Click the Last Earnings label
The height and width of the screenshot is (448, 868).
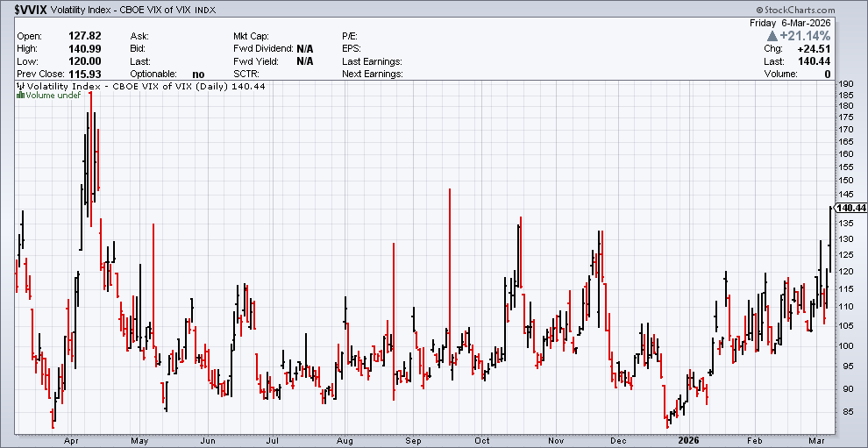(x=372, y=61)
